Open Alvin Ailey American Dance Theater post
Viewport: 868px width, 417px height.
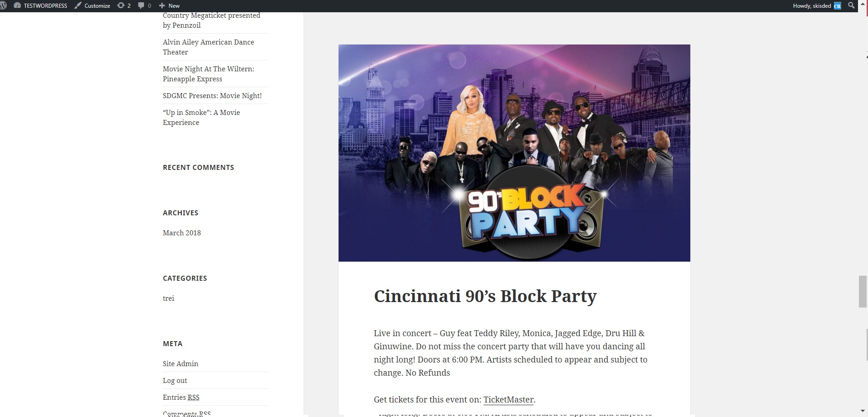208,47
